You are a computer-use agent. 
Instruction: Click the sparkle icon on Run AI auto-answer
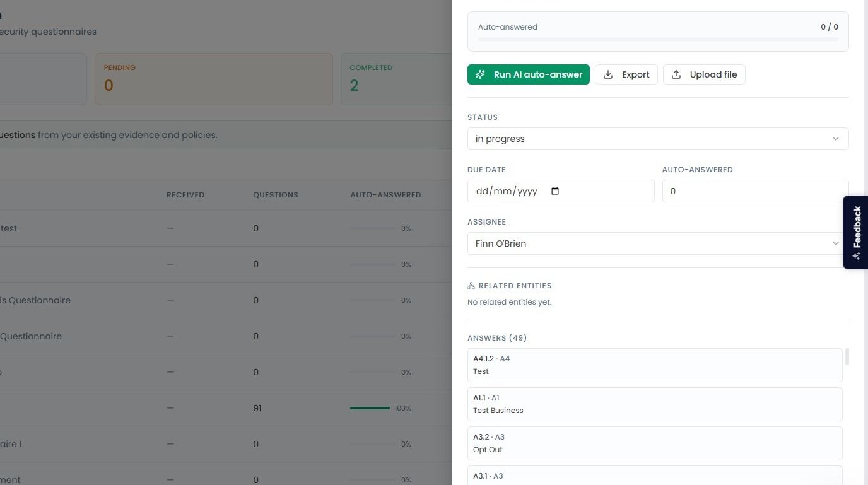tap(480, 74)
